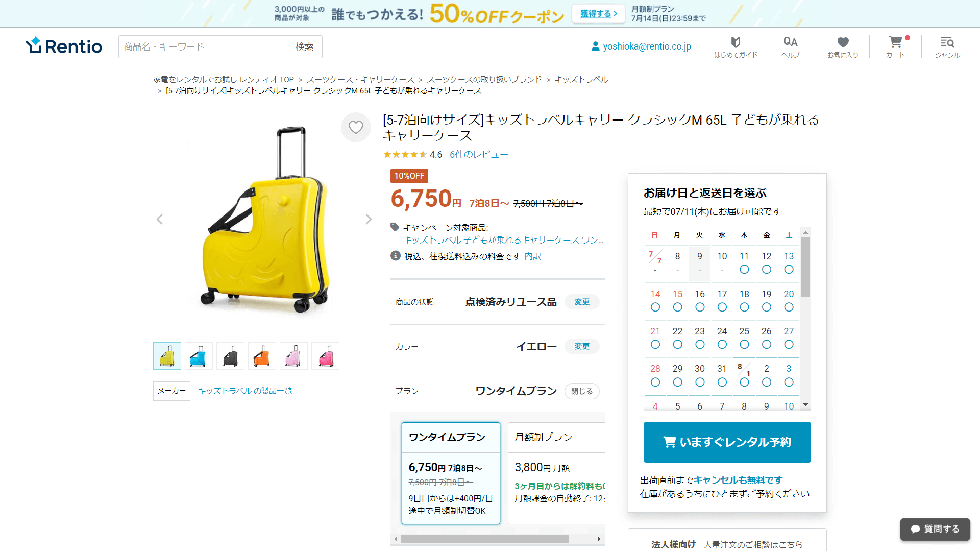The height and width of the screenshot is (551, 980).
Task: Select the orange suitcase thumbnail
Action: click(262, 356)
